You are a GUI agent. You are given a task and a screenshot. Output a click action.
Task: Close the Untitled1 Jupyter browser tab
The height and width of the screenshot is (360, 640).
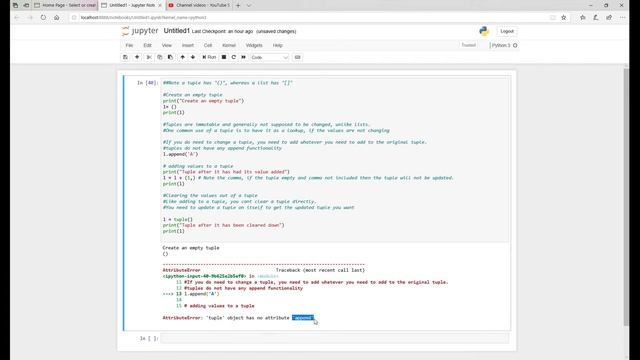click(x=160, y=5)
